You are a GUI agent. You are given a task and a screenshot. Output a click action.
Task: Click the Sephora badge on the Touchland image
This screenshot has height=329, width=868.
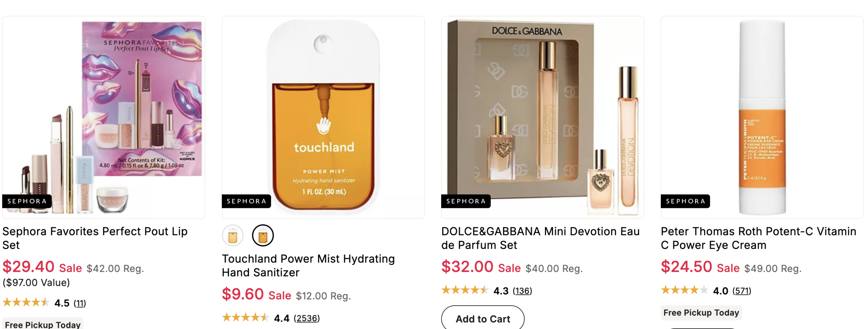pos(246,201)
